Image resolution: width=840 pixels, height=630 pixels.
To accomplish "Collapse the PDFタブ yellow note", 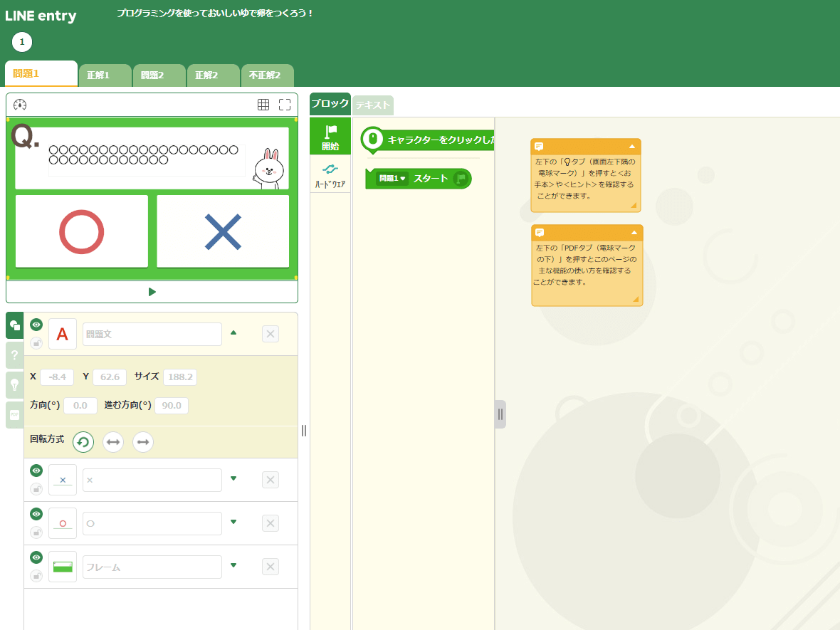I will (x=634, y=233).
